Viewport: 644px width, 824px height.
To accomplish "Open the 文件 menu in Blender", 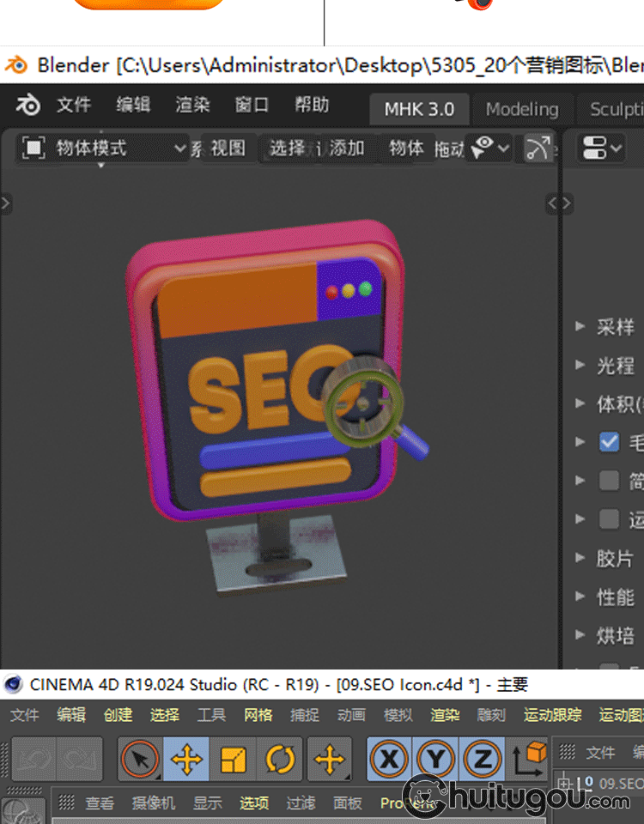I will [74, 106].
